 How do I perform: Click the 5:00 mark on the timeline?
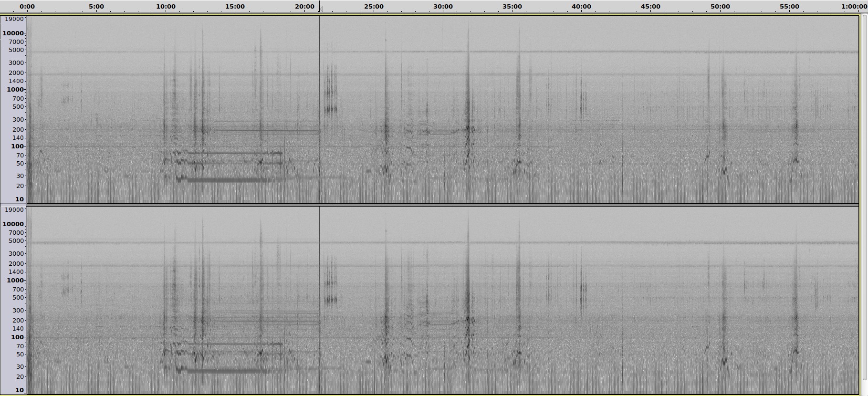click(96, 7)
